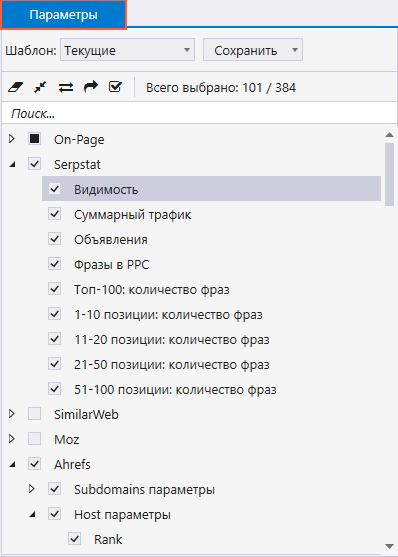Click the collapse-all arrows icon

(x=40, y=87)
